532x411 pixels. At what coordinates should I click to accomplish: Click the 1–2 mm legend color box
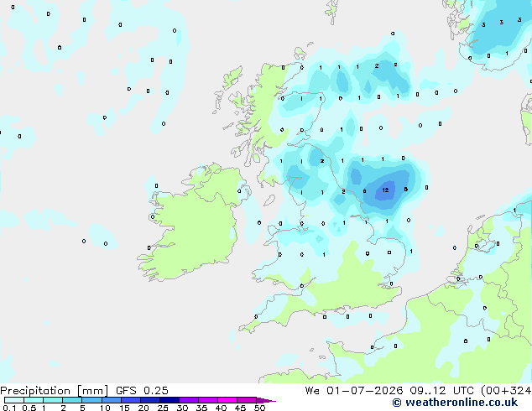(53, 400)
